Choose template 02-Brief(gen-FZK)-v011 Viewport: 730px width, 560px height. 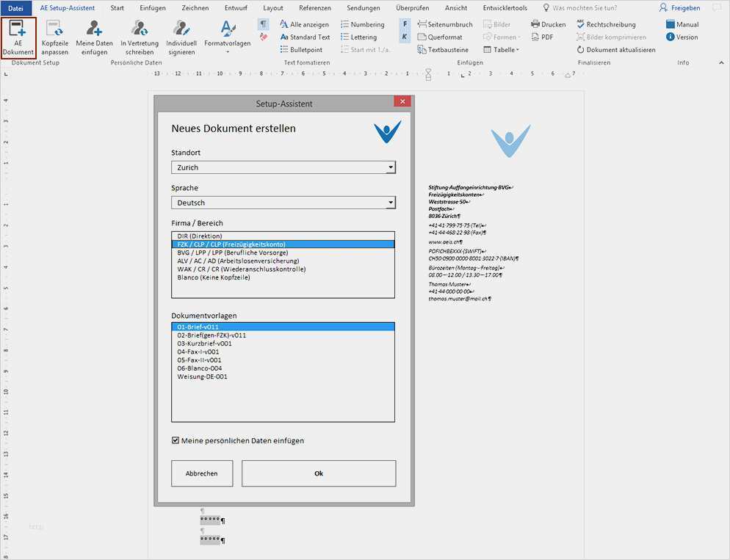[x=283, y=335]
